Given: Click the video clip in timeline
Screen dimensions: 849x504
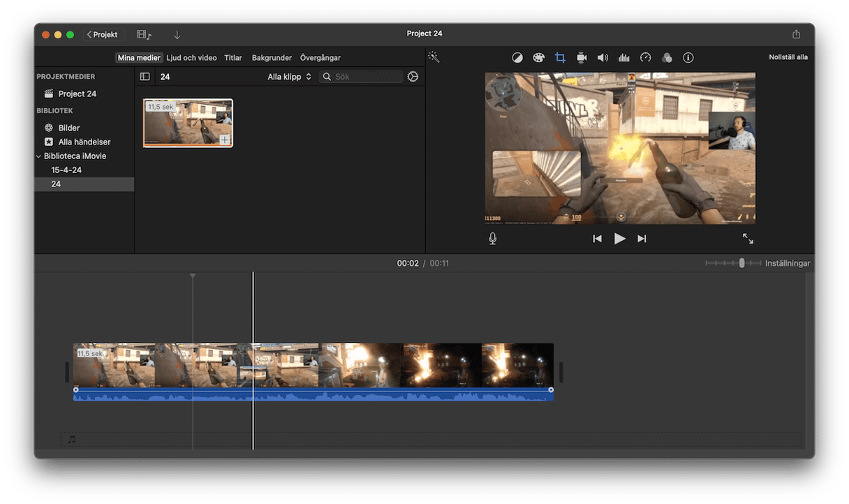Looking at the screenshot, I should (x=313, y=365).
